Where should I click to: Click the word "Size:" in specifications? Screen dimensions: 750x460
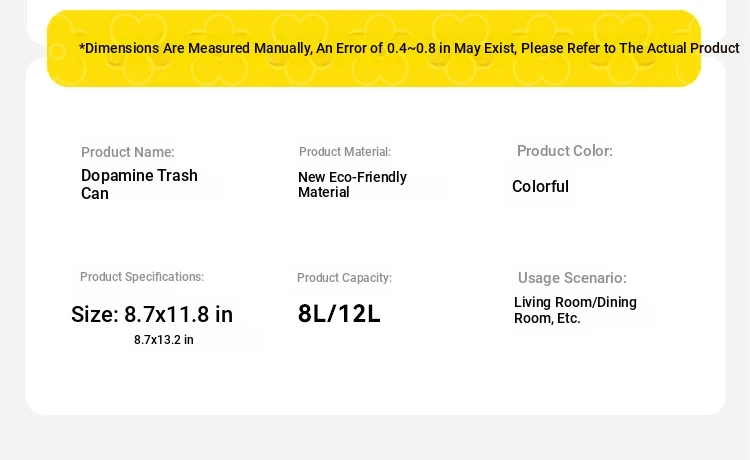[95, 315]
